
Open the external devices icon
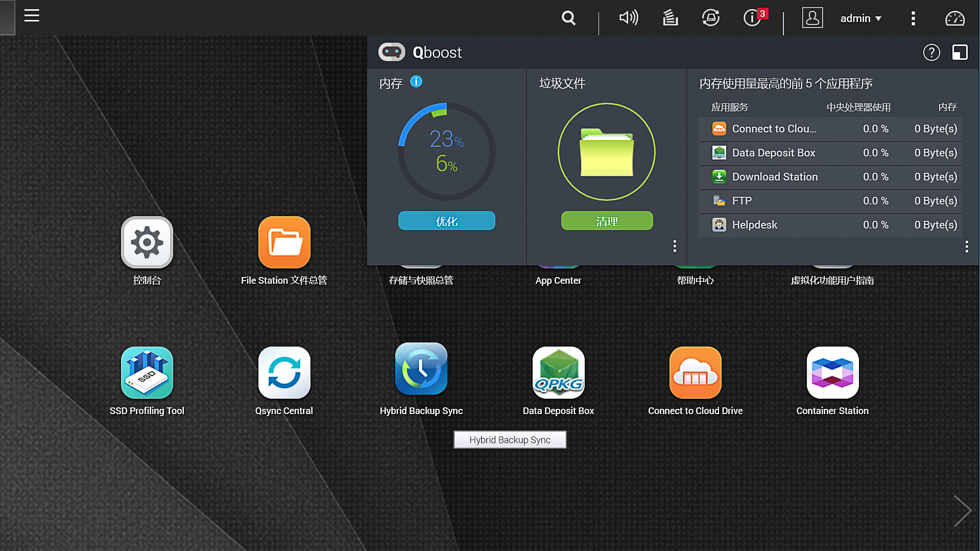[710, 18]
